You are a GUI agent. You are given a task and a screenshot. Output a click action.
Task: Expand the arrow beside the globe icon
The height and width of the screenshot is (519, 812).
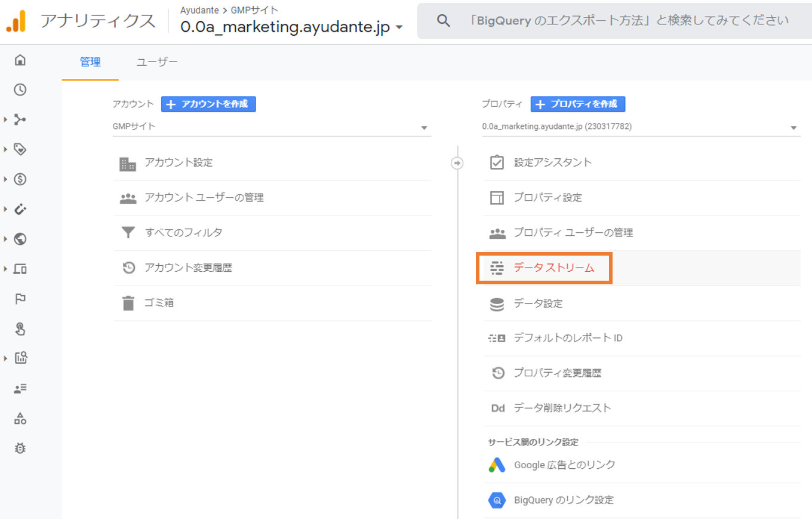pos(5,239)
